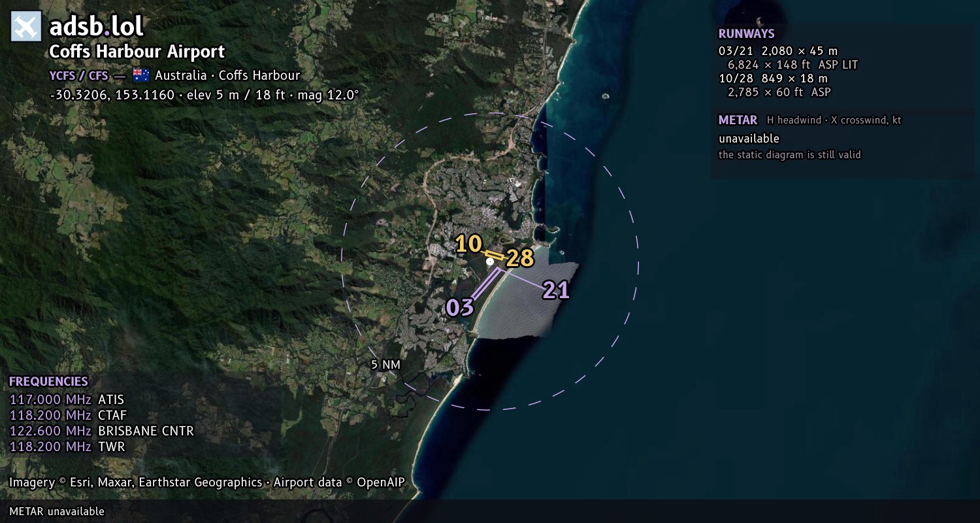Select the coordinates -30.3206, 153.1160 text

(112, 95)
